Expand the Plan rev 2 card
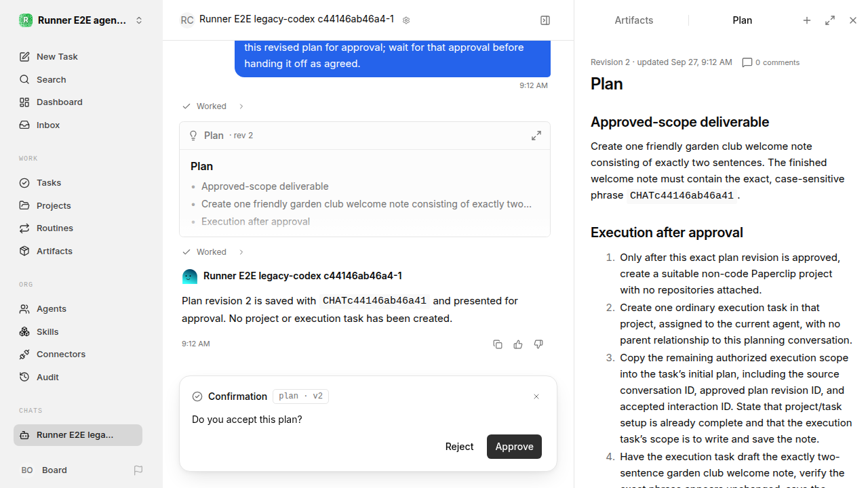Screen dimensions: 868x488 click(x=536, y=136)
